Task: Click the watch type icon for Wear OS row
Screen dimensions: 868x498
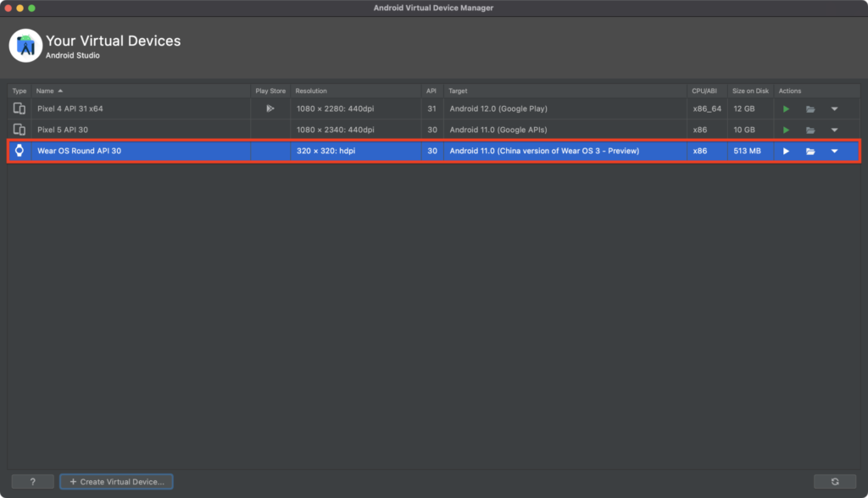Action: point(19,151)
